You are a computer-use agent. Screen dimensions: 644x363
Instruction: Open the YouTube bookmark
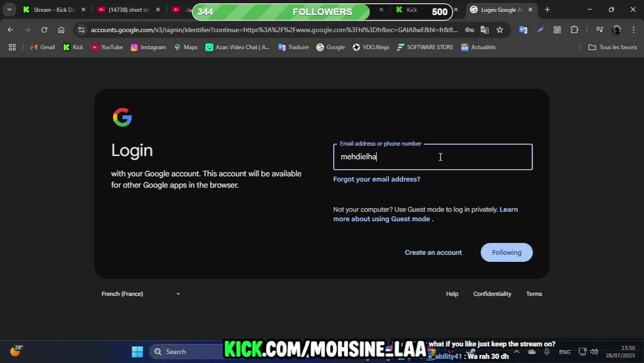107,47
